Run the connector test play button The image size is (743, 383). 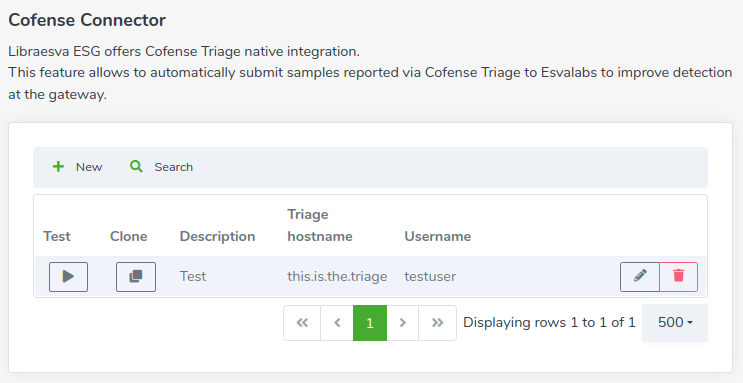[x=68, y=277]
